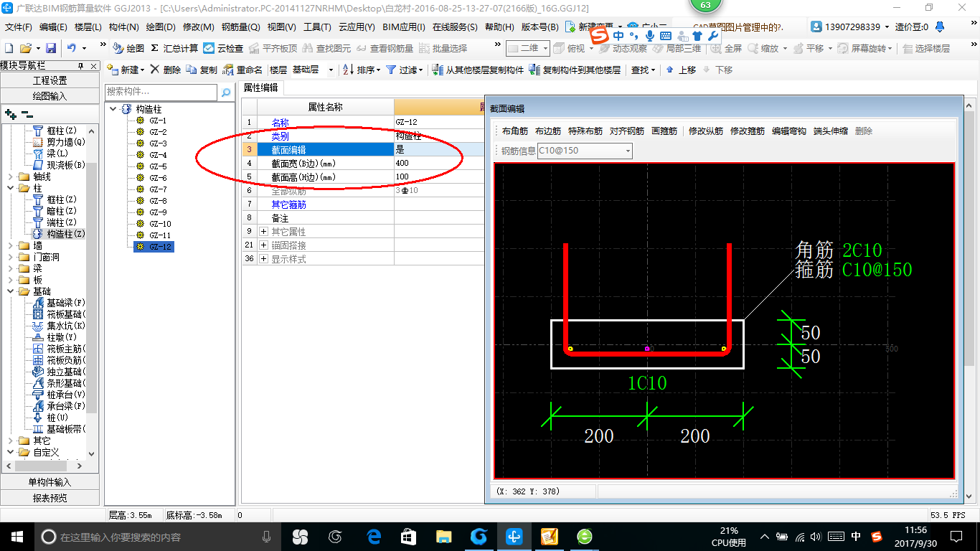Click 单构件输入 button
980x551 pixels.
click(50, 482)
